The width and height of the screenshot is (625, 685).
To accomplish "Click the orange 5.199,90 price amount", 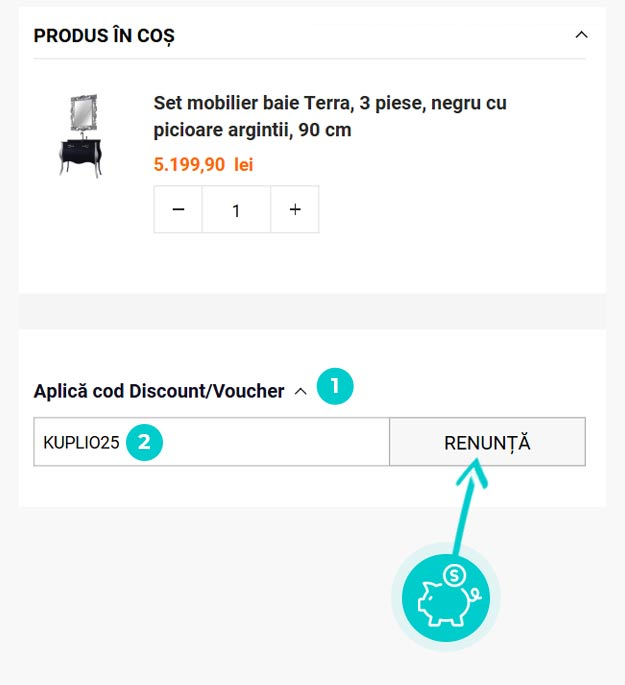I will click(189, 165).
